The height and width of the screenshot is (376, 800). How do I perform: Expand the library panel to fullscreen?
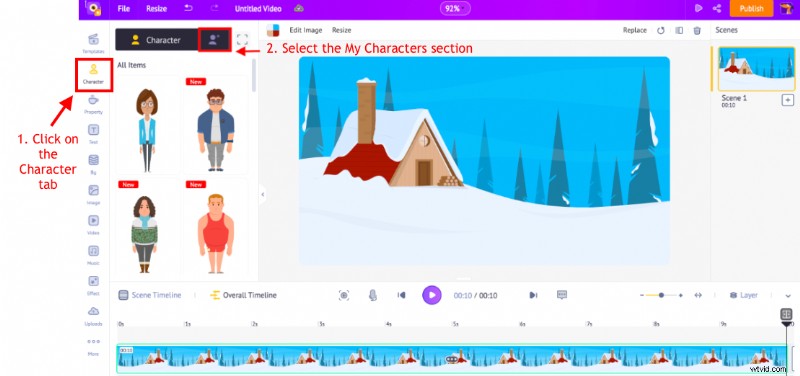point(242,40)
